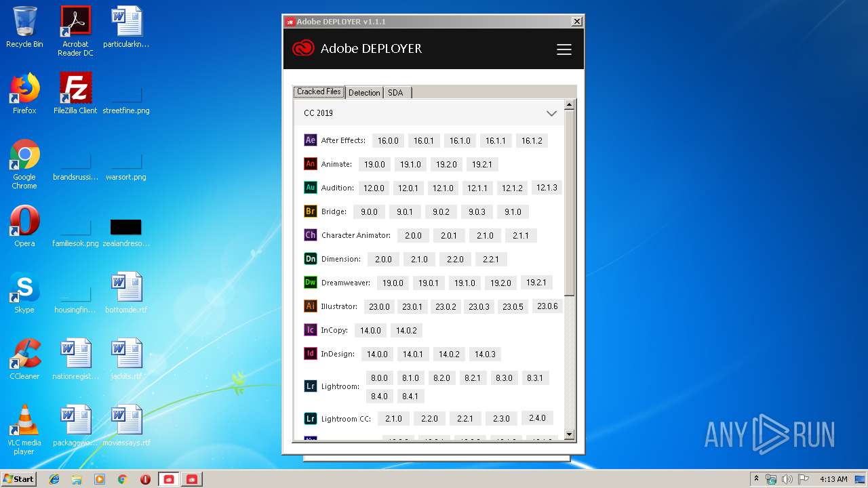Click Chrome icon in taskbar
868x488 pixels.
point(122,479)
